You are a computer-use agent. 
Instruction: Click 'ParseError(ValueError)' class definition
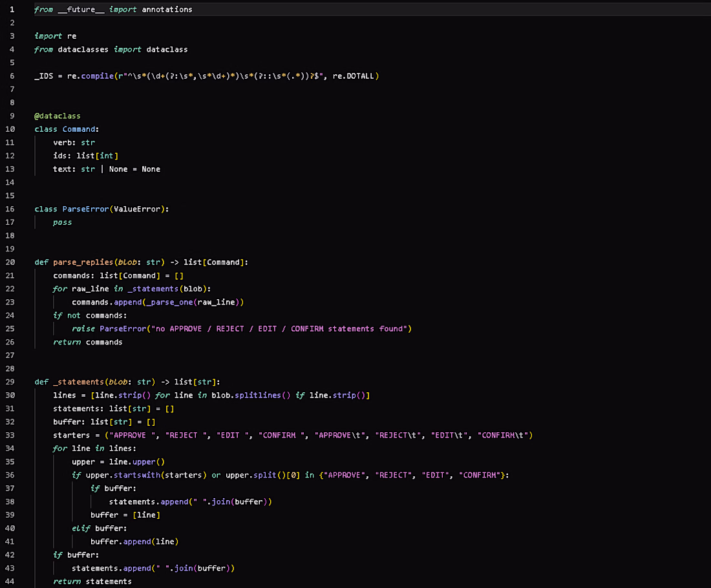tap(116, 209)
